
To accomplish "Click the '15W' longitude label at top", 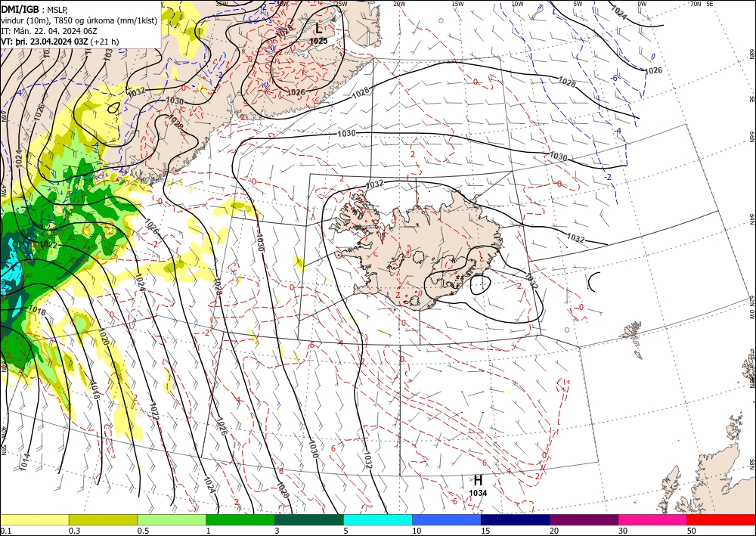I will [x=457, y=4].
